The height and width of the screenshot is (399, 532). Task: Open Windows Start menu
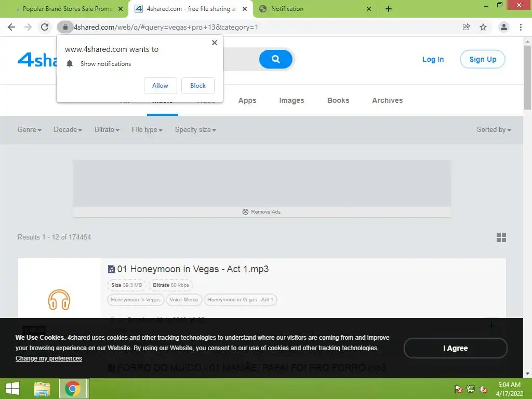[x=12, y=389]
